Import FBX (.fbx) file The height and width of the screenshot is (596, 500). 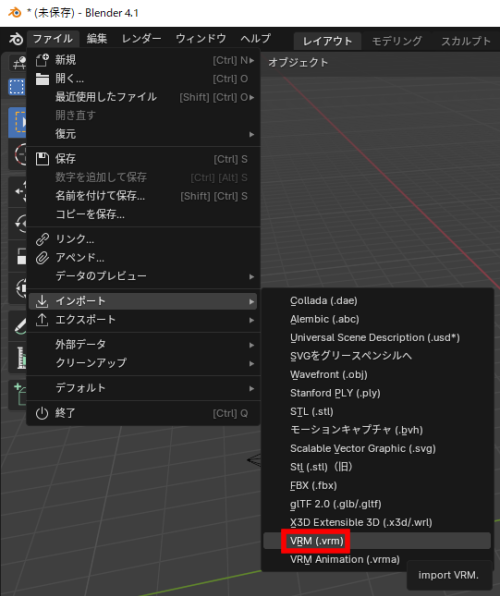(377, 485)
